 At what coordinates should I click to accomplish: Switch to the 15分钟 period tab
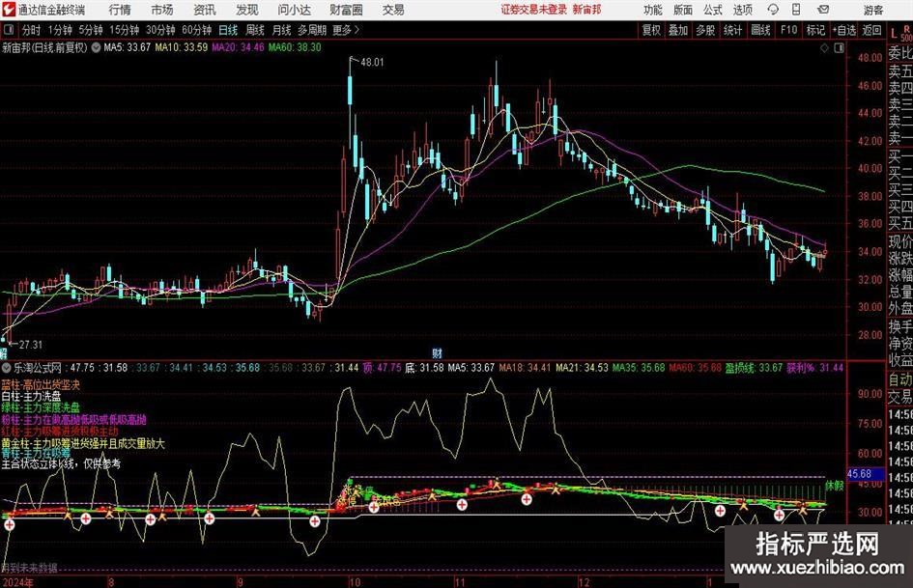124,30
